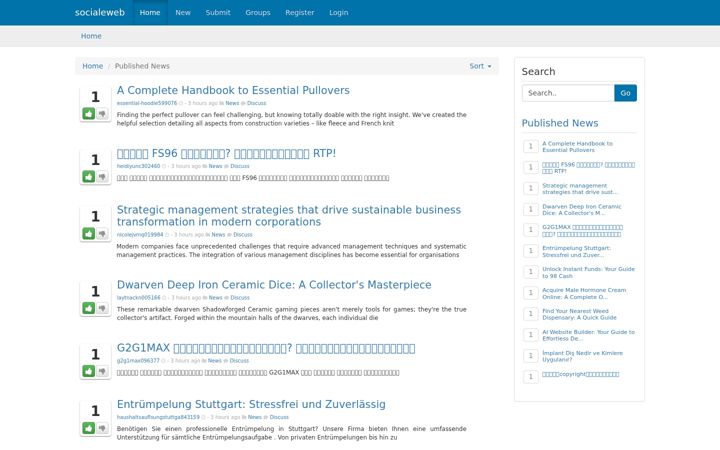Viewport: 720px width, 450px height.
Task: Focus the Search text field
Action: [568, 93]
